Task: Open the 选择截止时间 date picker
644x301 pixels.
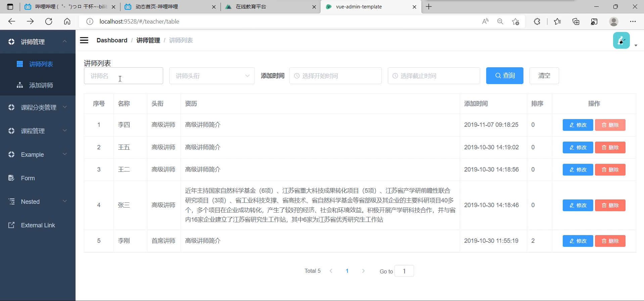Action: (x=434, y=76)
